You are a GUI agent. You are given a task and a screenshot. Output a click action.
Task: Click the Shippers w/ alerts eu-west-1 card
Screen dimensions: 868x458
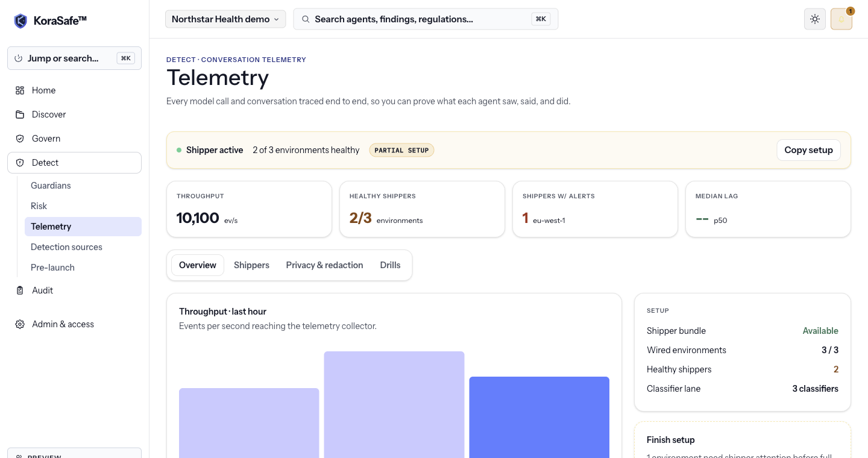point(595,209)
